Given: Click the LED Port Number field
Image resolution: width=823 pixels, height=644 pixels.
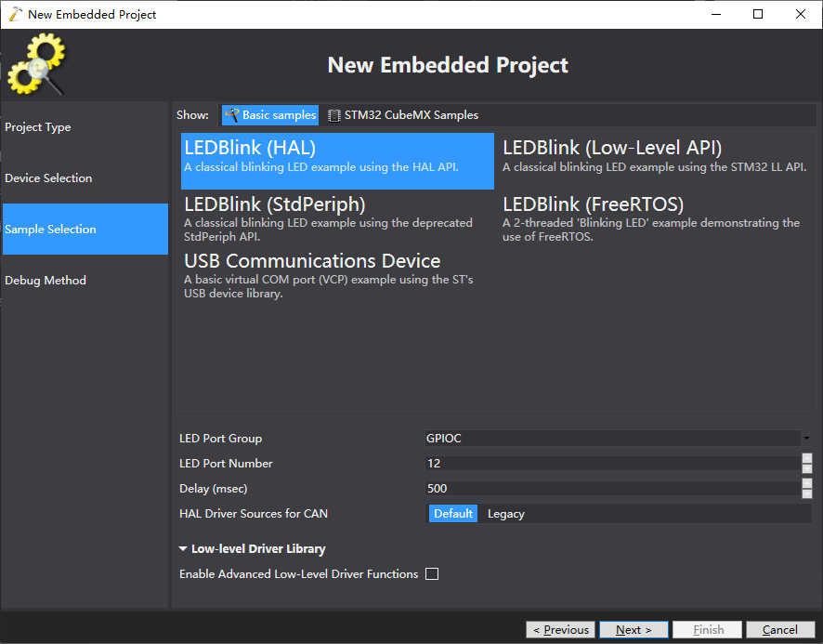Looking at the screenshot, I should click(x=611, y=464).
